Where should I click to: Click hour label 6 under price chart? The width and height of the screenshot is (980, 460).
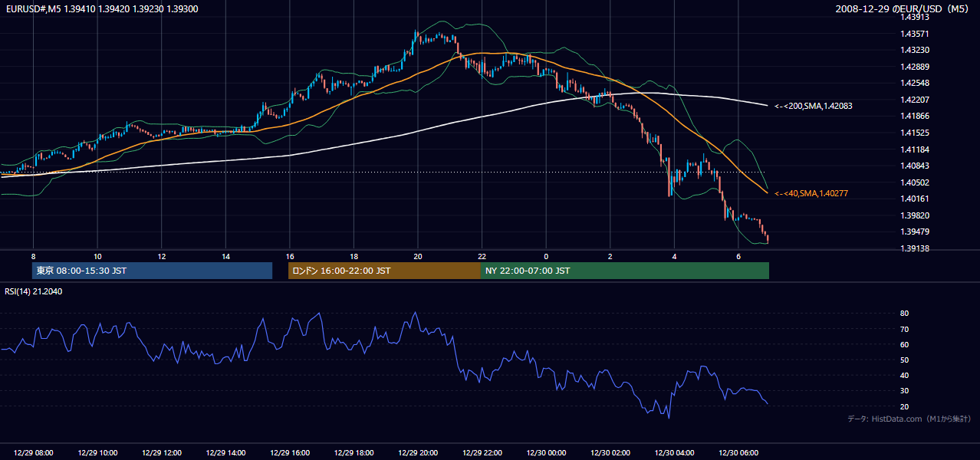click(x=738, y=256)
